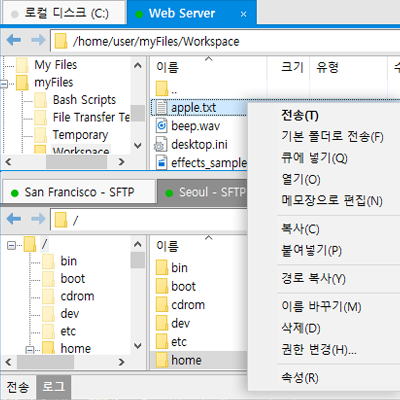Sort upper list by 이름 column header
Screen dimensions: 400x400
(208, 67)
